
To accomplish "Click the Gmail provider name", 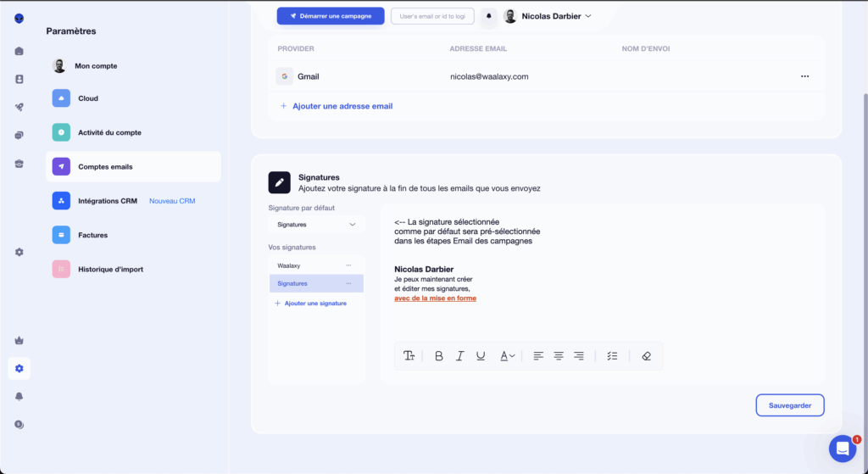I will [309, 76].
